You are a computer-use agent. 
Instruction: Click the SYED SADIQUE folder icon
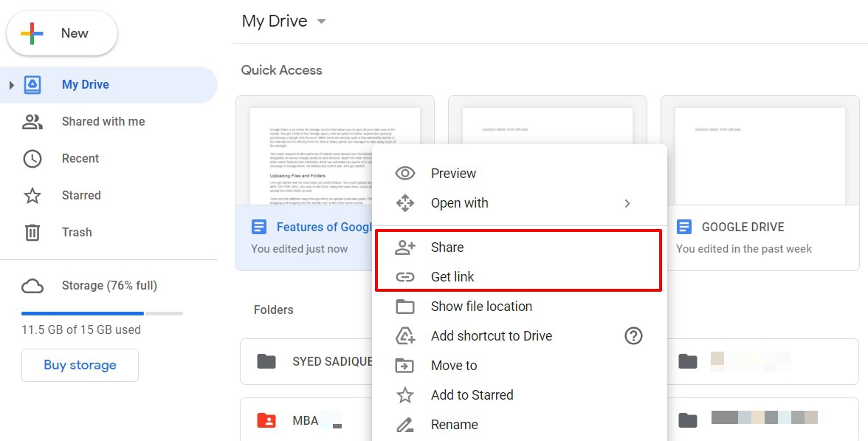click(266, 362)
